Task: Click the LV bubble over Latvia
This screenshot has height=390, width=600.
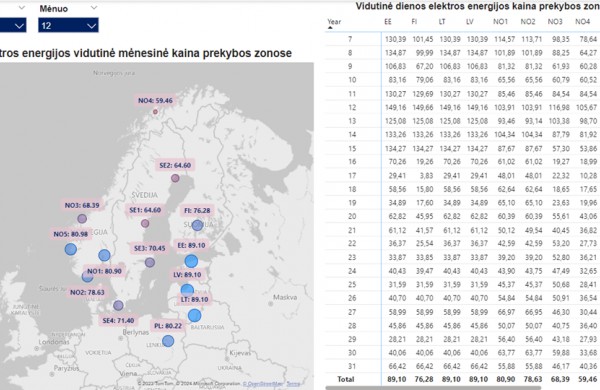Action: click(187, 290)
